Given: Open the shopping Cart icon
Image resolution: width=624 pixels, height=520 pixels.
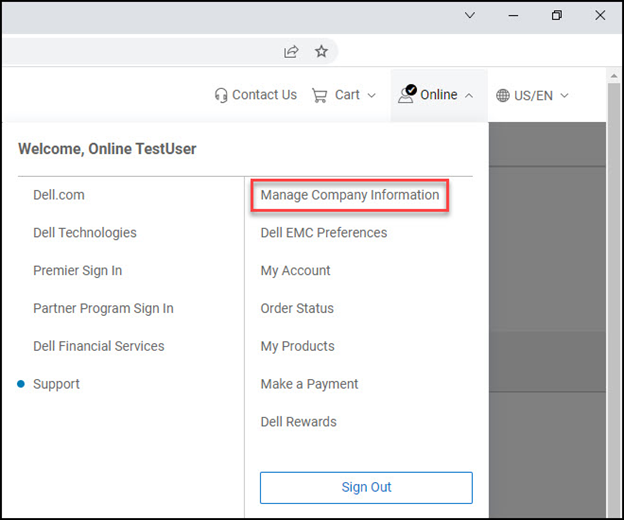Looking at the screenshot, I should (x=320, y=95).
